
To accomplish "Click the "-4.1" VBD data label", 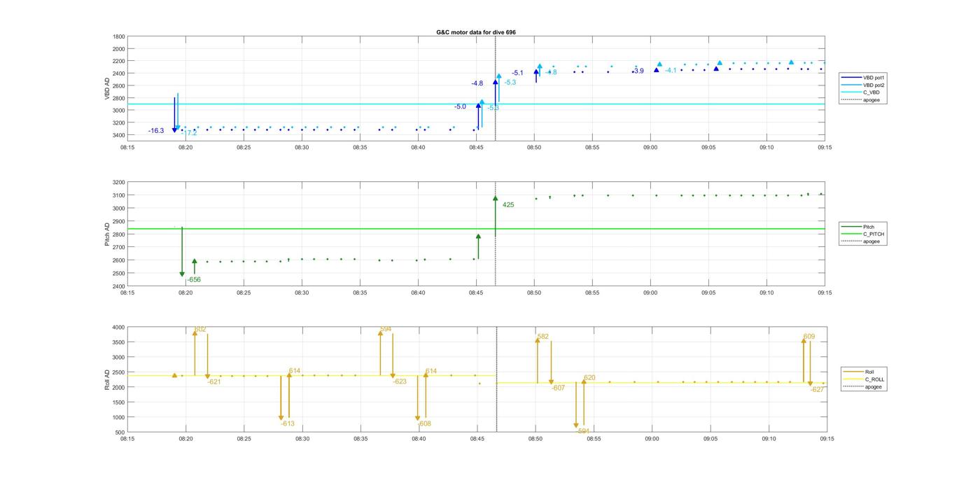I will coord(671,71).
